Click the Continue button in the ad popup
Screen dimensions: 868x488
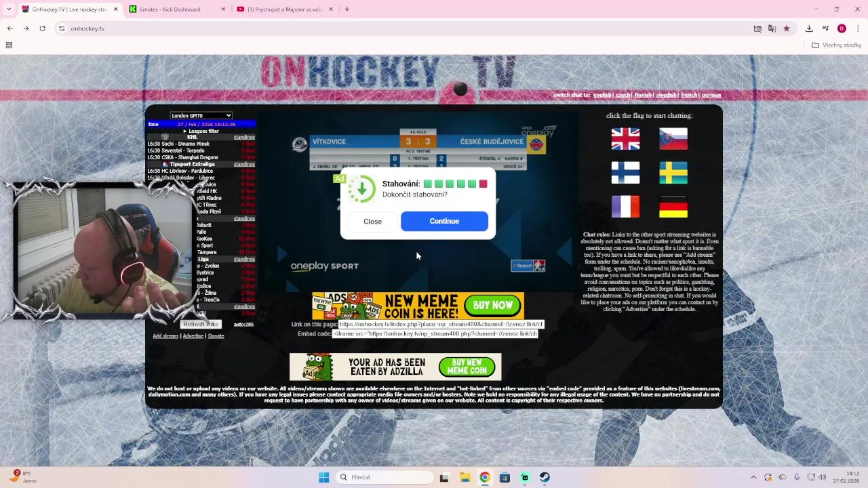(x=444, y=221)
